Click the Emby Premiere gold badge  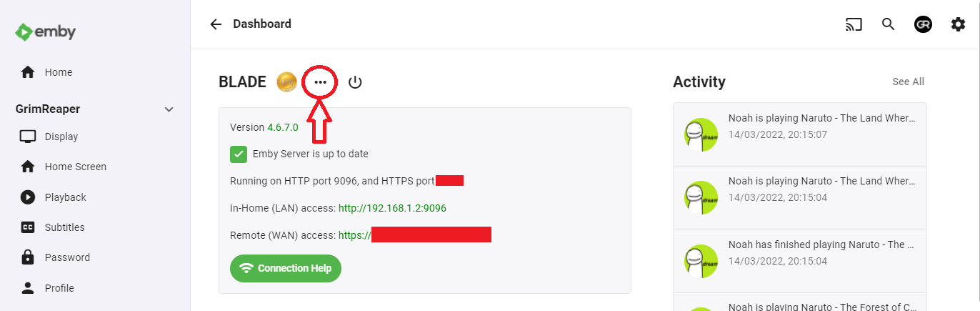286,82
